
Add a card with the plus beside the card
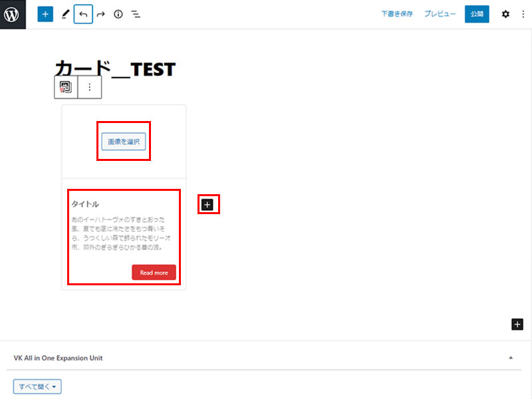(207, 205)
